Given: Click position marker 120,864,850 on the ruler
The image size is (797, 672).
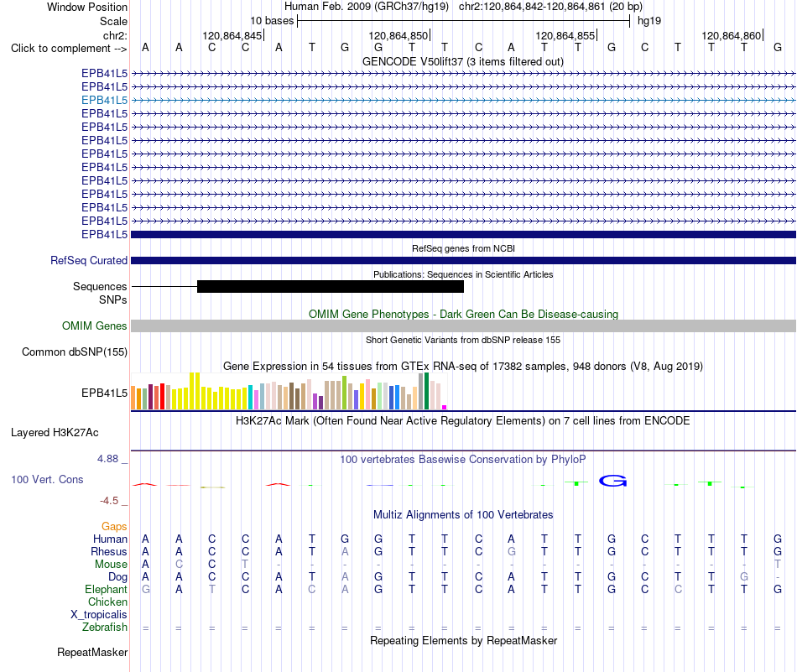Looking at the screenshot, I should coord(398,35).
